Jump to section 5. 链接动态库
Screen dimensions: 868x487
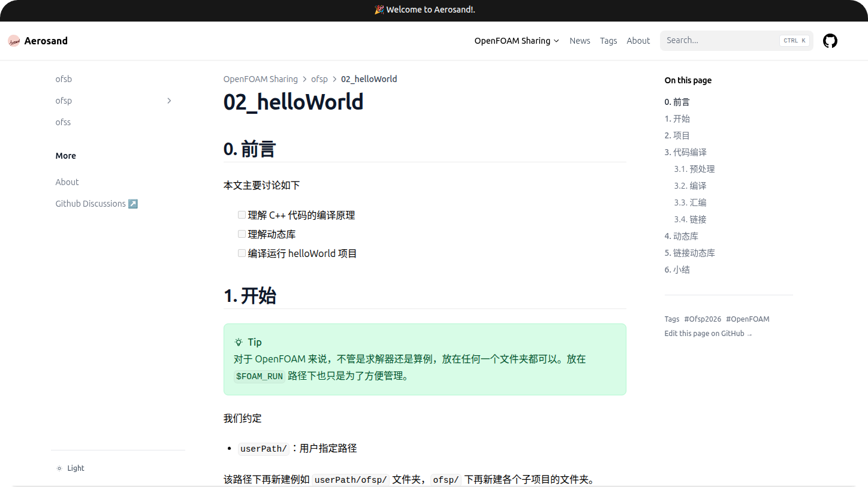pos(690,253)
